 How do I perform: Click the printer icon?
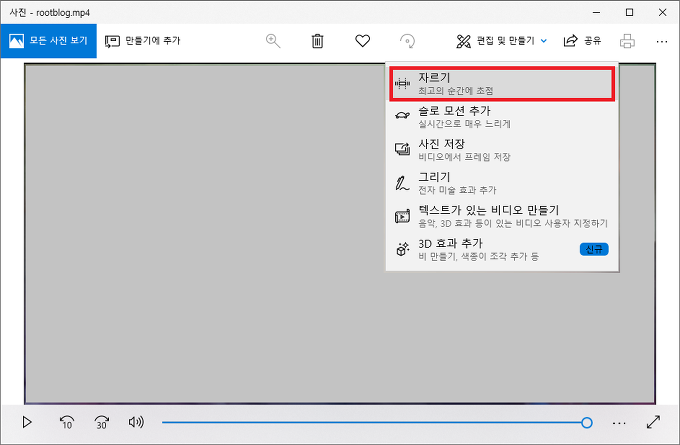[x=627, y=41]
